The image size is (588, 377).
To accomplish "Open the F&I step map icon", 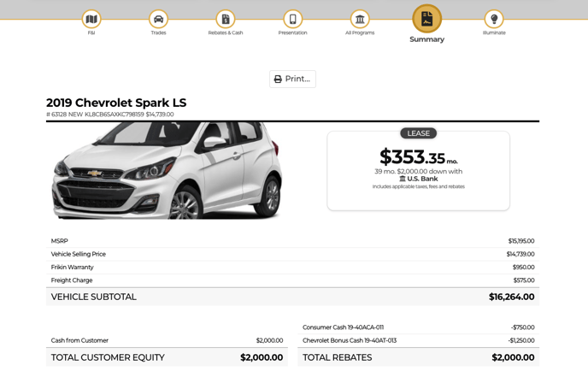I will tap(91, 19).
